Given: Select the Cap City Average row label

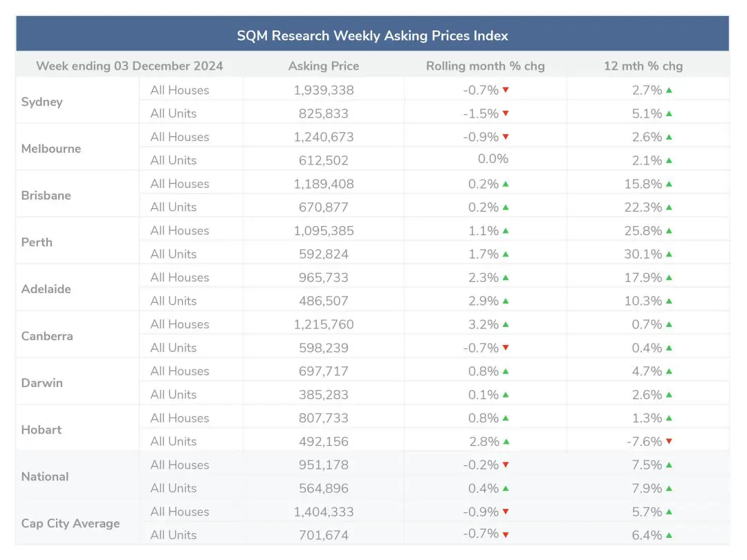Looking at the screenshot, I should (x=71, y=523).
